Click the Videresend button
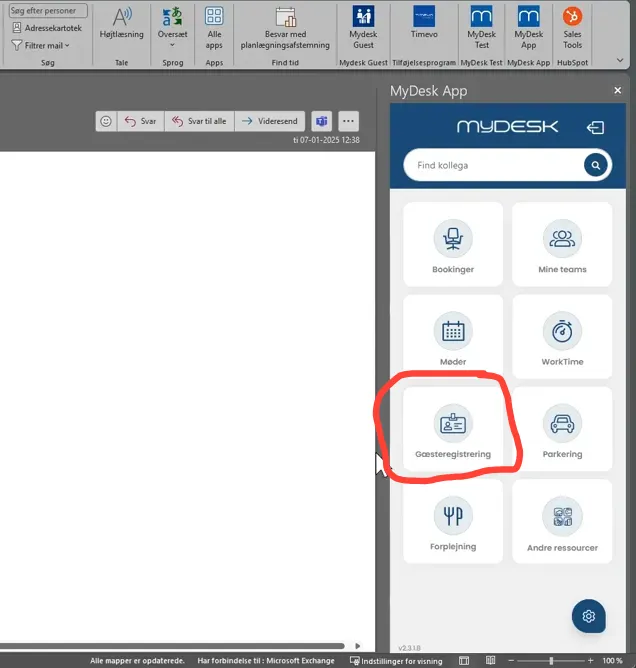The image size is (636, 668). [270, 121]
